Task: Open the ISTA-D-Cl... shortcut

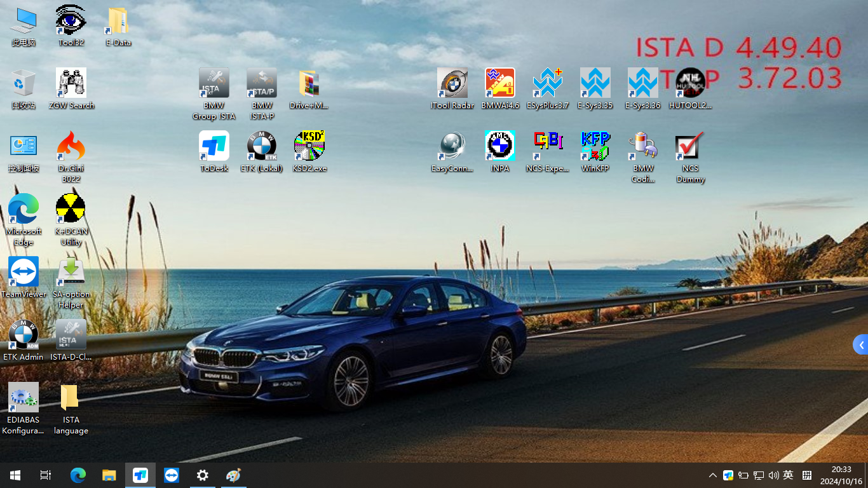Action: coord(71,341)
